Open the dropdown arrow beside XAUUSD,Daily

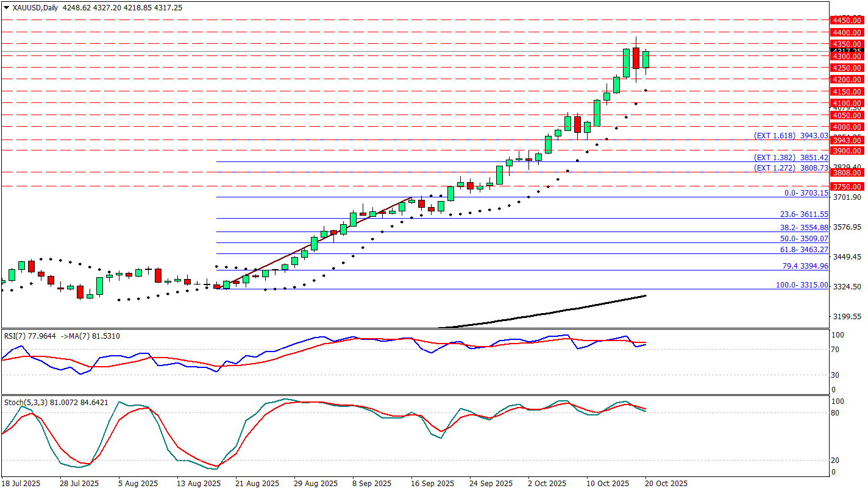(7, 8)
